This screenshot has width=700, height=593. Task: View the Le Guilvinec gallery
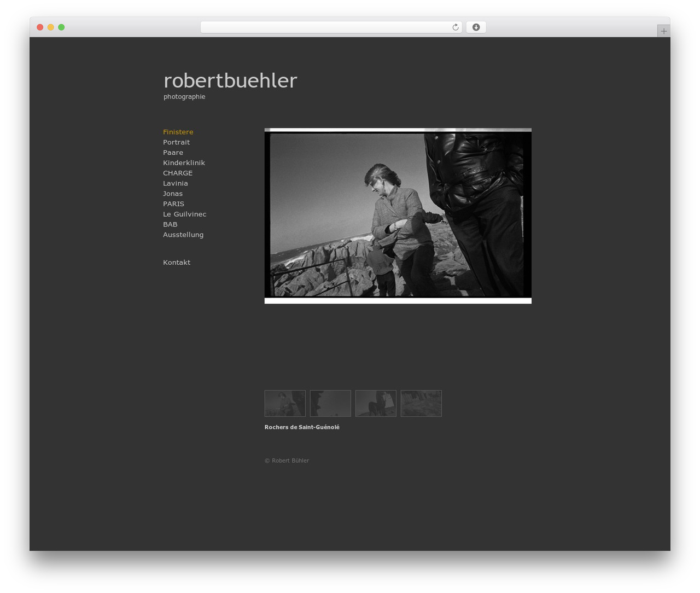[184, 214]
